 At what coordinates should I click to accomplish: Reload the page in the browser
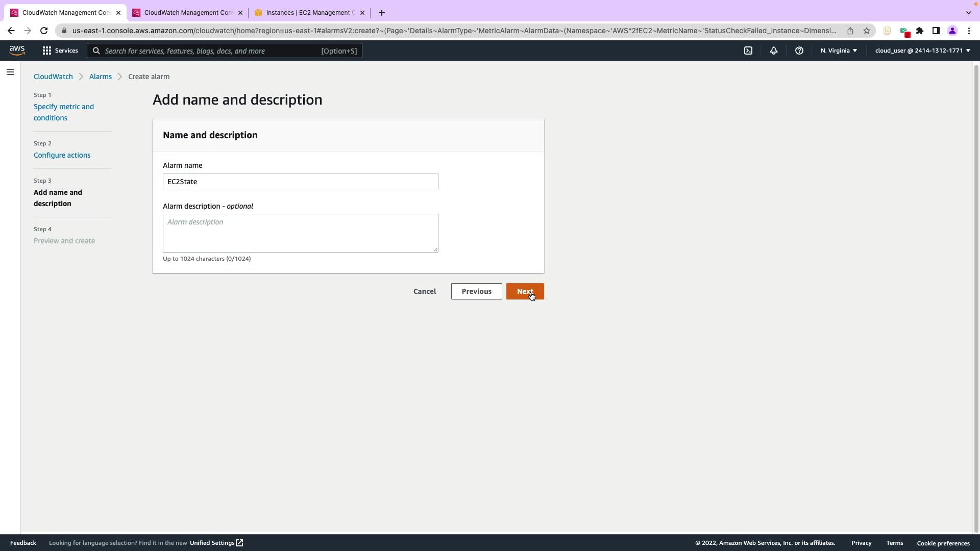(44, 31)
